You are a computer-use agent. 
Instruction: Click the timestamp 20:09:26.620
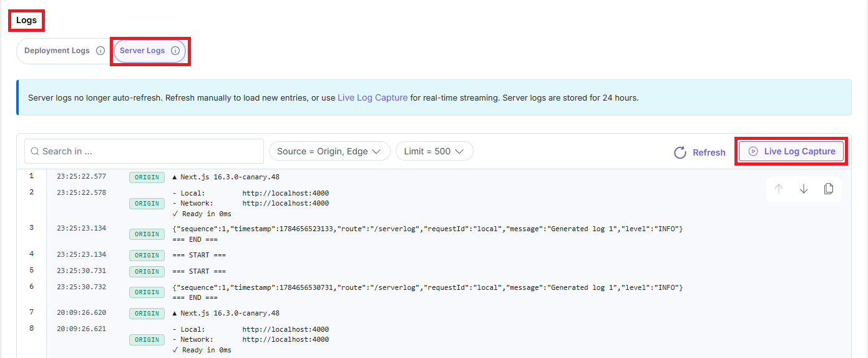click(x=81, y=313)
